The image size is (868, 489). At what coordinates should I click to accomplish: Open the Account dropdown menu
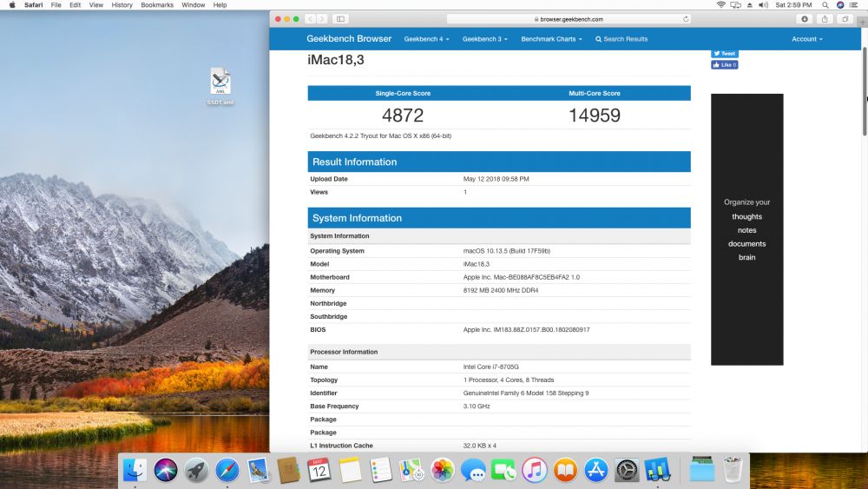coord(807,39)
